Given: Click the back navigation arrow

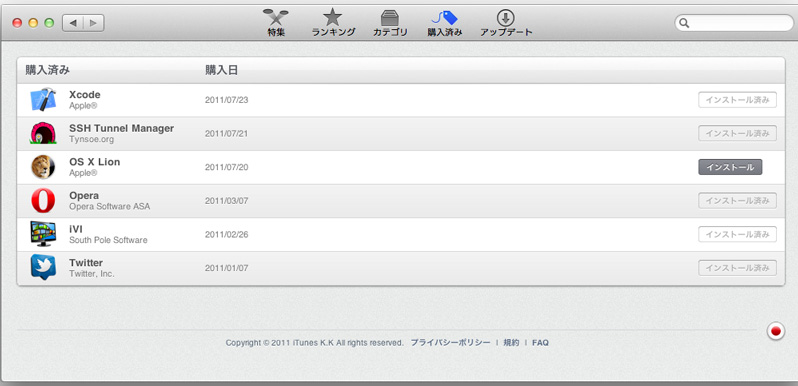Looking at the screenshot, I should click(x=73, y=23).
